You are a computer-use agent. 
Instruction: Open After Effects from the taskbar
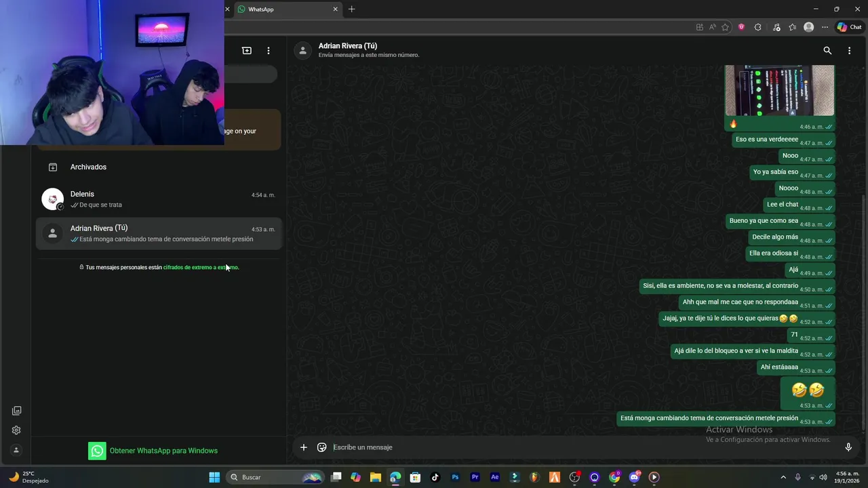495,477
